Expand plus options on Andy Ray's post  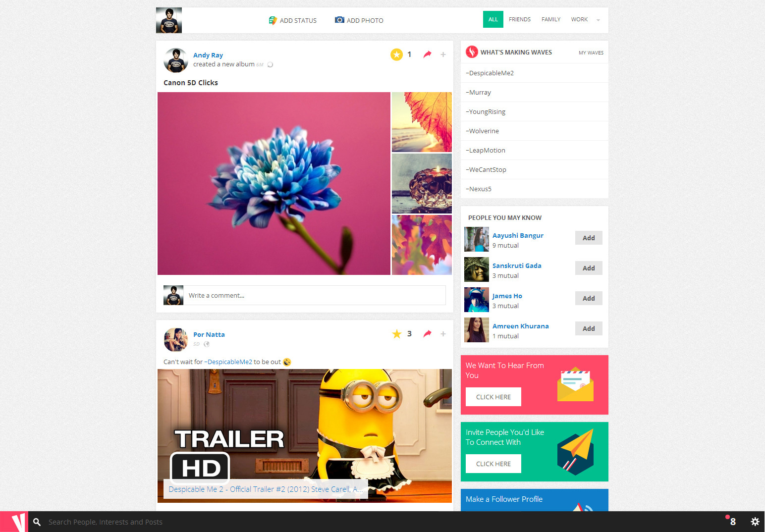pos(443,54)
